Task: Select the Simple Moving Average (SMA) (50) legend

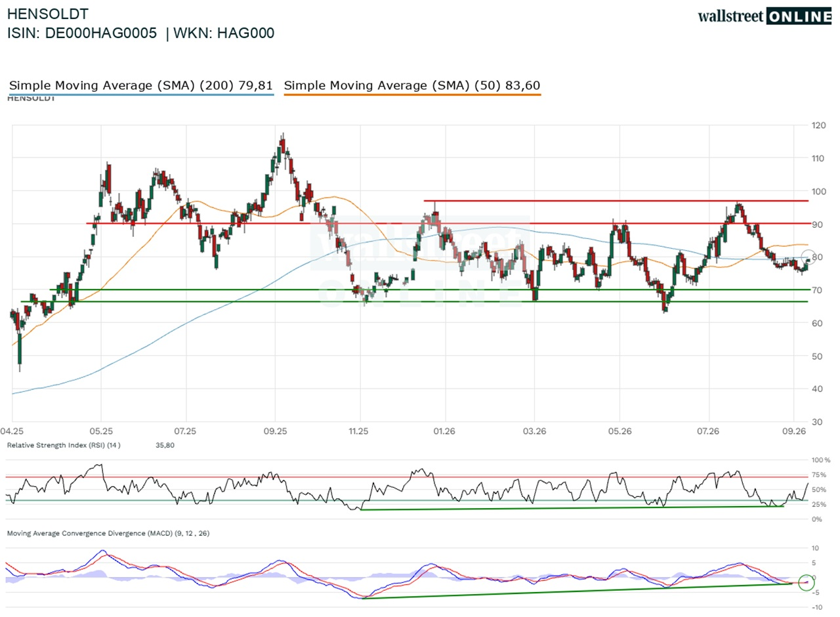Action: pos(412,85)
